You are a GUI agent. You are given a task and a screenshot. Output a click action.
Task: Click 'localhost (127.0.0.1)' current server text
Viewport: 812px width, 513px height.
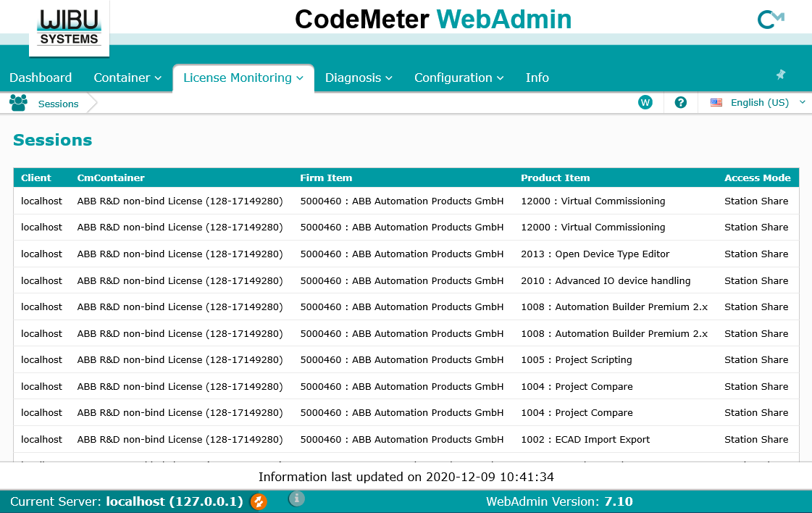click(175, 501)
